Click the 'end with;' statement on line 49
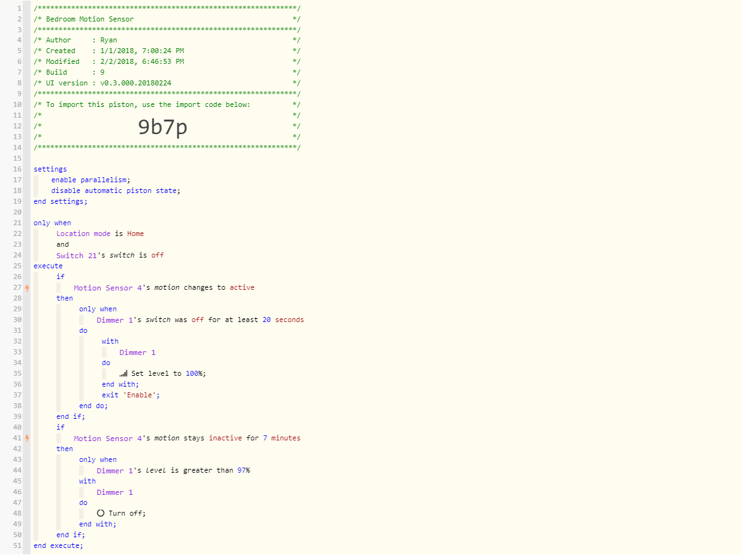The height and width of the screenshot is (560, 746). 98,525
